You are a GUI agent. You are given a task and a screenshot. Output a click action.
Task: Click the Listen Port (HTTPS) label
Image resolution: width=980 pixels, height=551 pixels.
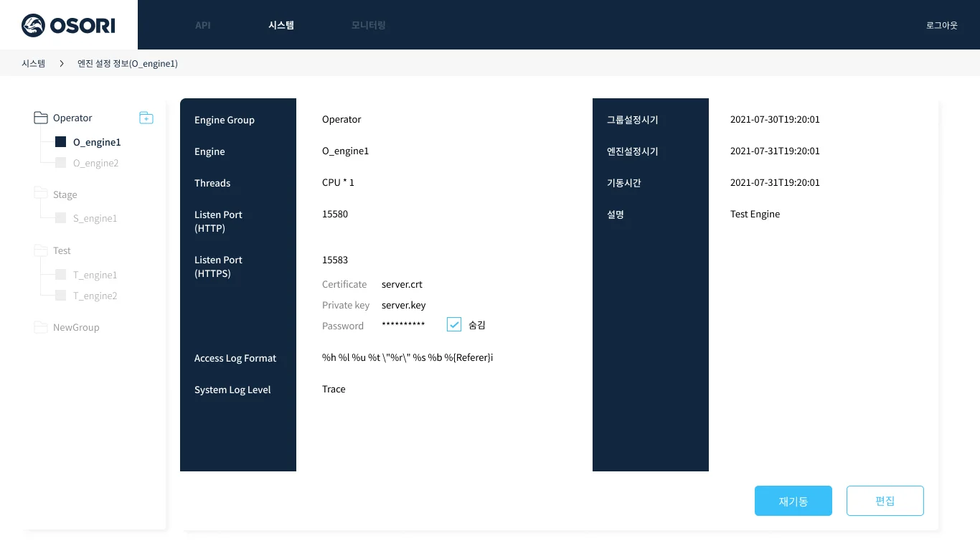click(x=218, y=266)
